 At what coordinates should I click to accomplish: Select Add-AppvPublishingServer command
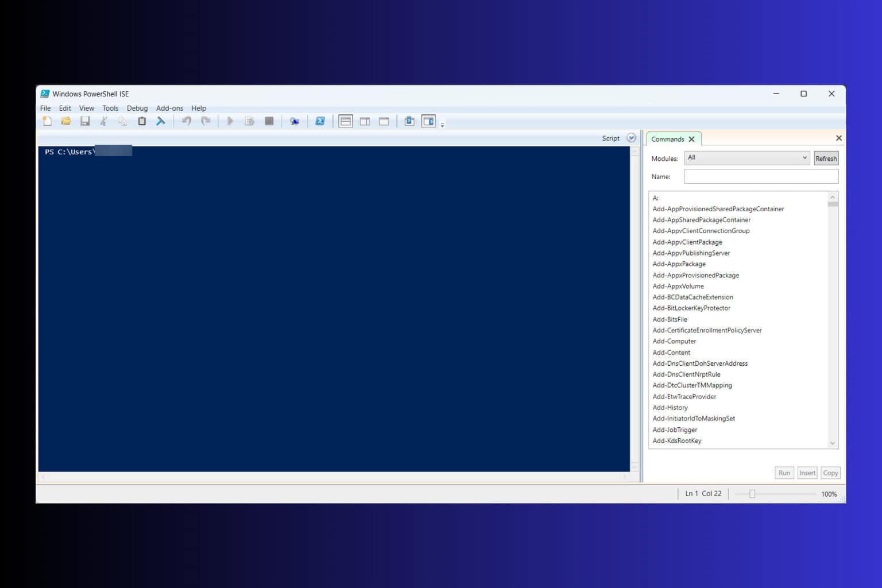tap(691, 253)
